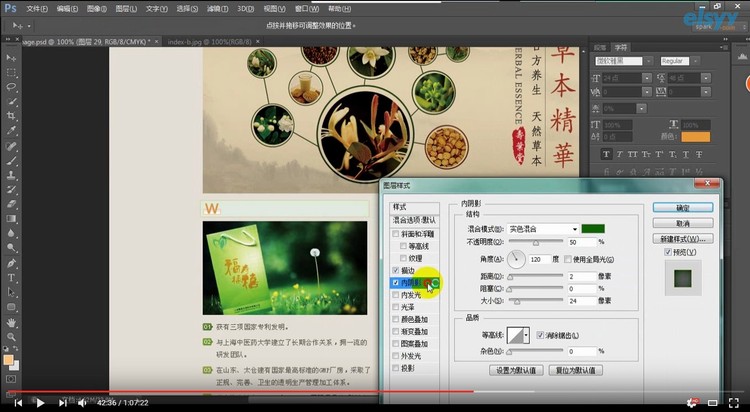This screenshot has width=750, height=412.
Task: Select the Move tool
Action: pyautogui.click(x=11, y=58)
